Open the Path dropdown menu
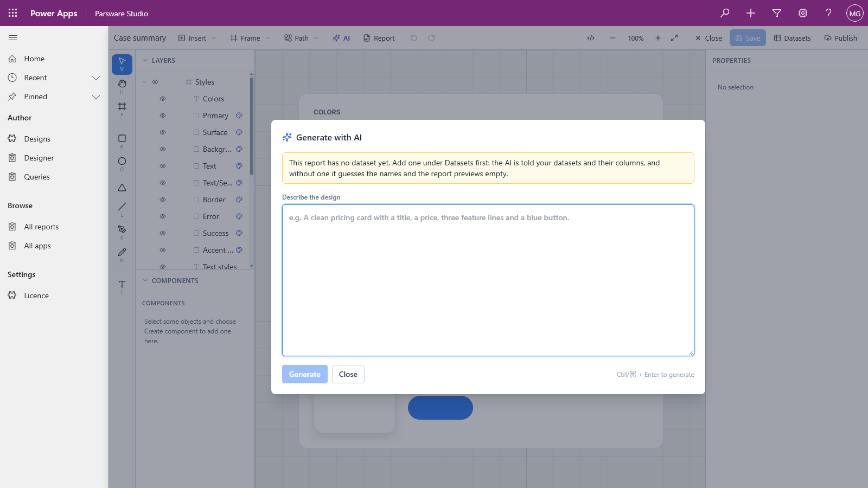This screenshot has width=868, height=488. (302, 38)
